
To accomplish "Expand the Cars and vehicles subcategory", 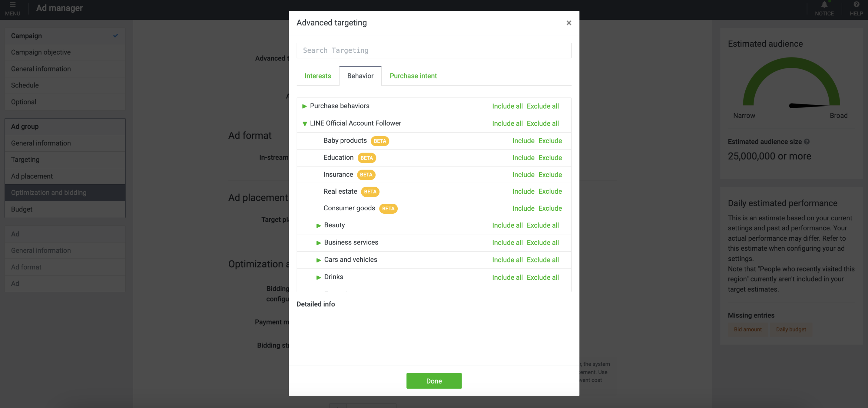I will click(x=318, y=260).
